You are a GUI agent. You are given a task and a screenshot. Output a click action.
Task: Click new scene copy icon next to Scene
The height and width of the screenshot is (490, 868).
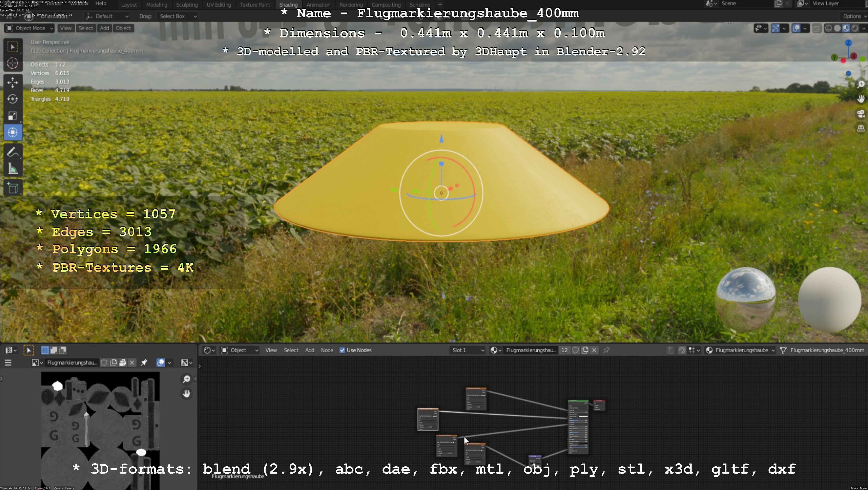click(778, 4)
